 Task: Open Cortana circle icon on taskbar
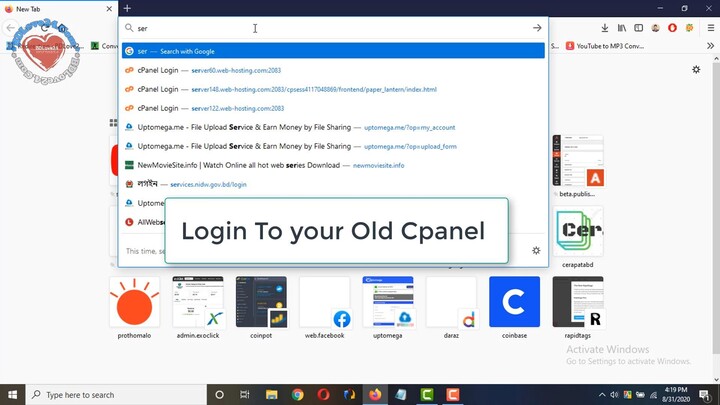coord(219,394)
